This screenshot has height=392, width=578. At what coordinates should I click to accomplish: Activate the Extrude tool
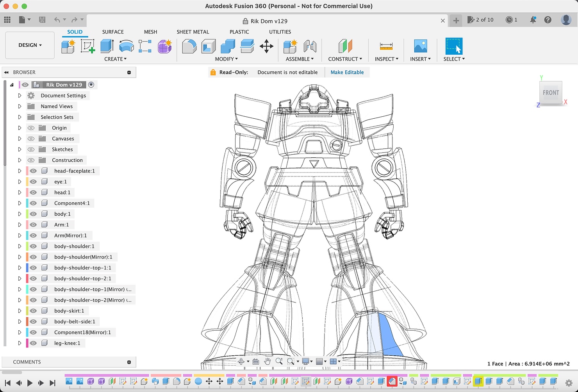point(107,46)
